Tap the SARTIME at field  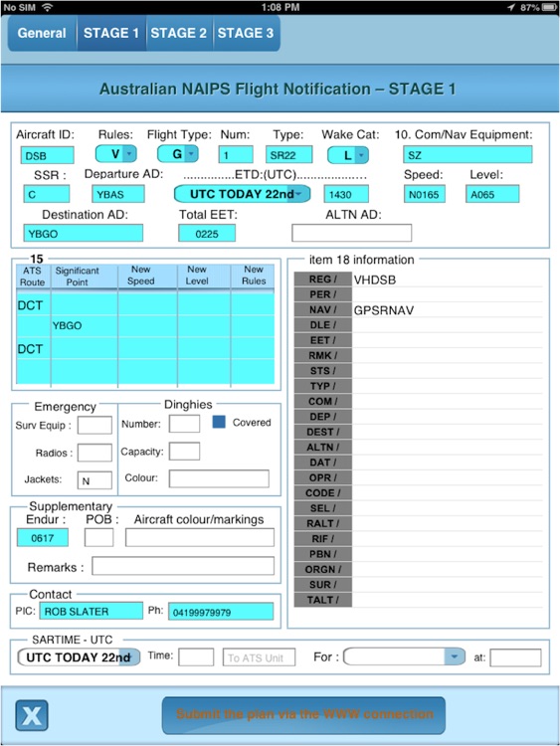(516, 657)
